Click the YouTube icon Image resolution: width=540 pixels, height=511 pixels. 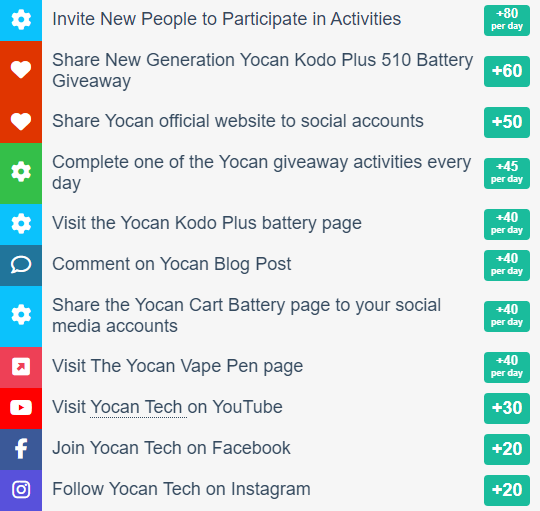pos(21,408)
